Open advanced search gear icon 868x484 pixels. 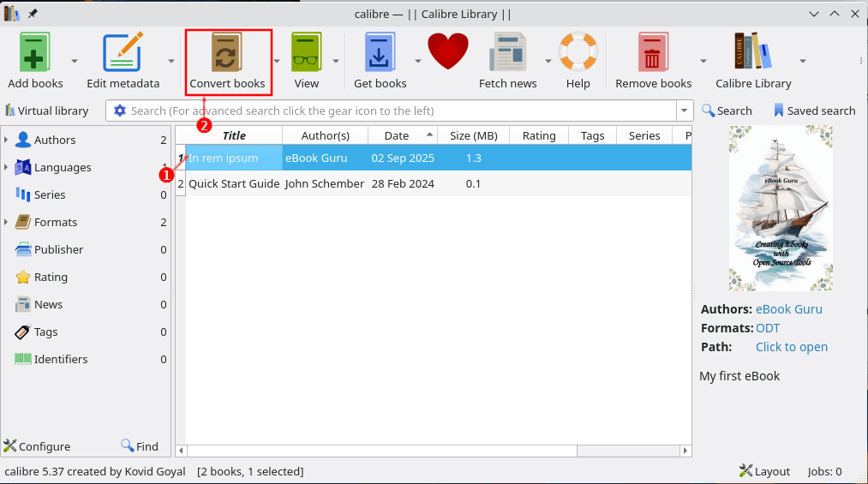point(119,111)
